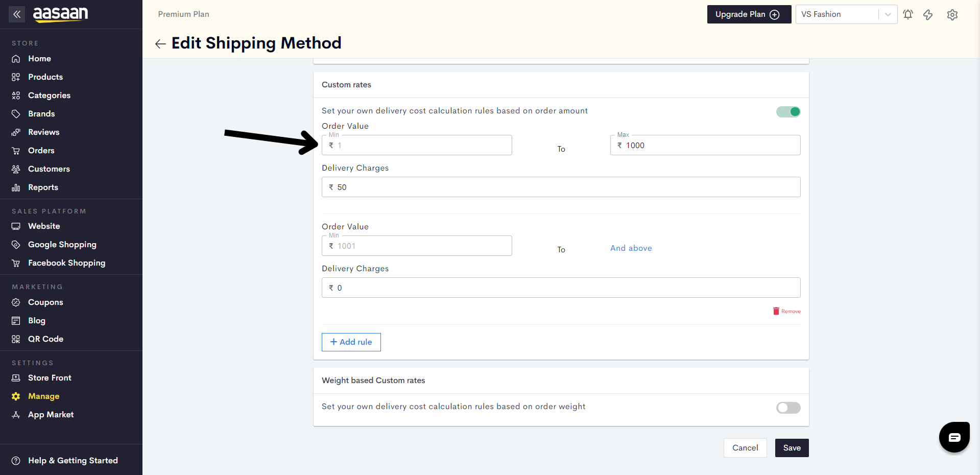980x475 pixels.
Task: Focus Delivery Charges field showing 0
Action: click(561, 288)
